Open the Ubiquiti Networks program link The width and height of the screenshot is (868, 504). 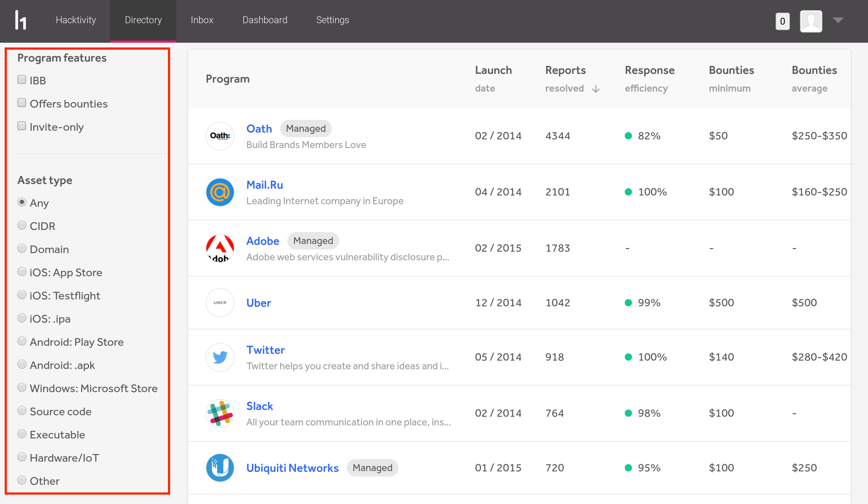(x=292, y=468)
